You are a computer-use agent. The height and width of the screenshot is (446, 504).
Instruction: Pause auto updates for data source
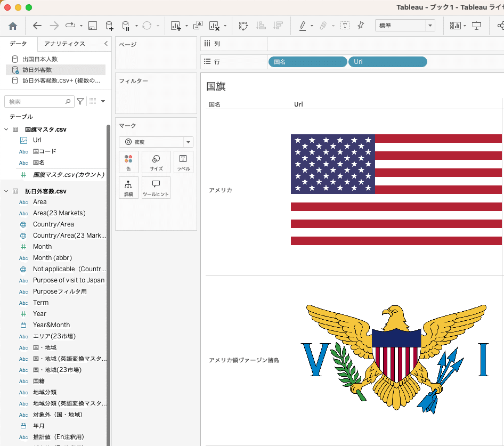(126, 26)
